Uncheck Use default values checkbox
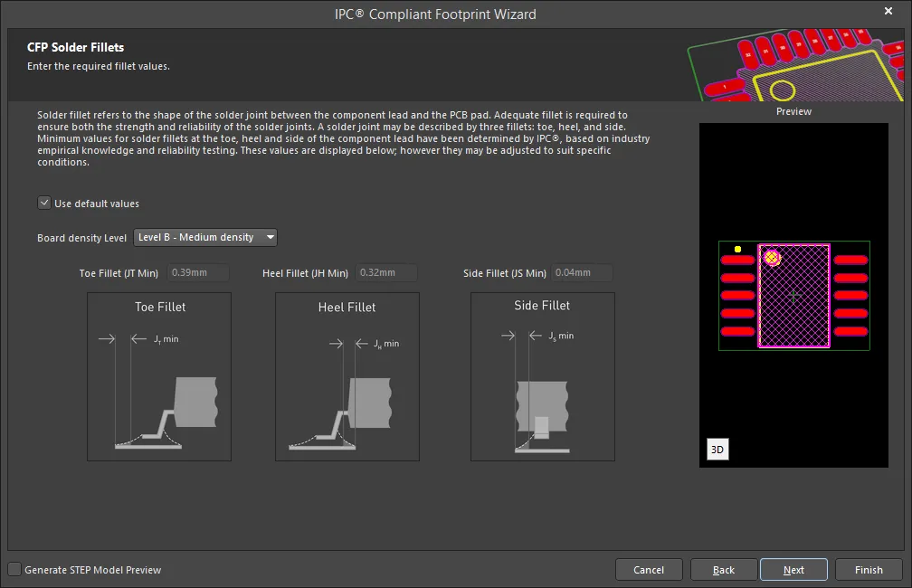This screenshot has height=588, width=912. (44, 203)
